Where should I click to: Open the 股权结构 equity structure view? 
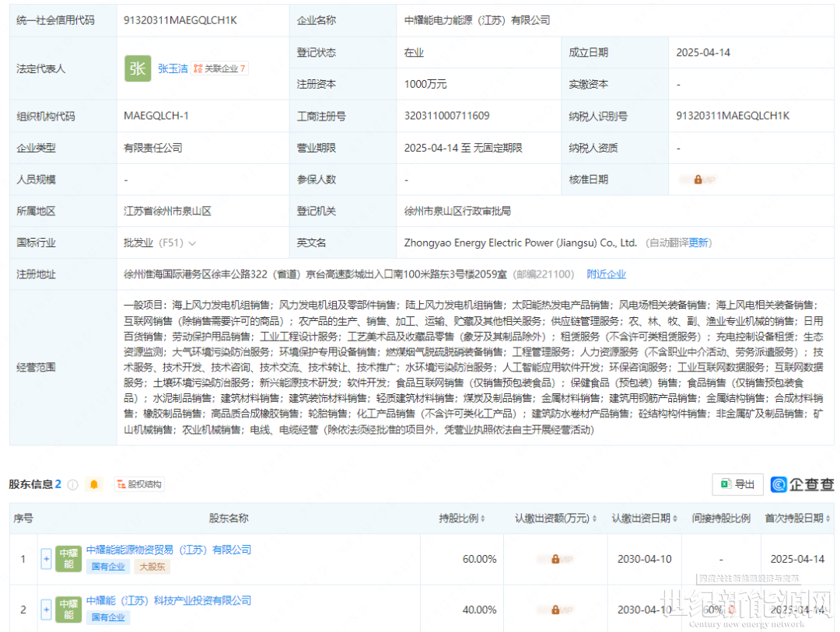139,485
